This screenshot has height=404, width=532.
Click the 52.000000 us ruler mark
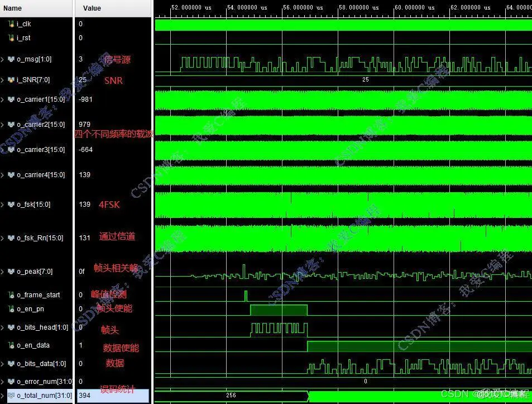pos(191,7)
